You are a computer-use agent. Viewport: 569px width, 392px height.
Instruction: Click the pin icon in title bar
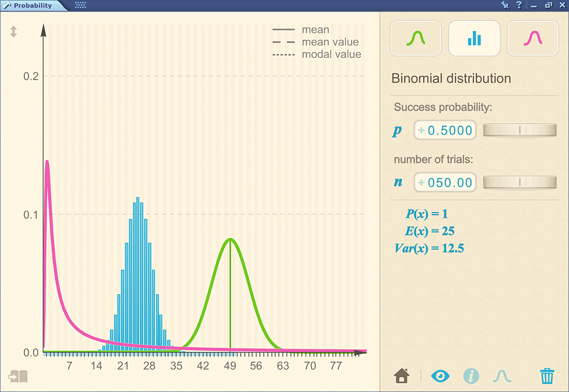tap(505, 5)
